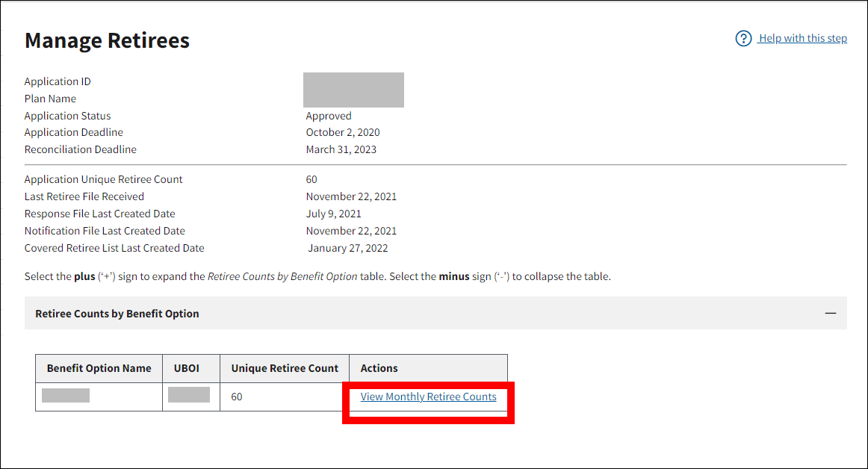Viewport: 868px width, 469px height.
Task: Click the 'Unique Retiree Count' column header
Action: tap(285, 368)
